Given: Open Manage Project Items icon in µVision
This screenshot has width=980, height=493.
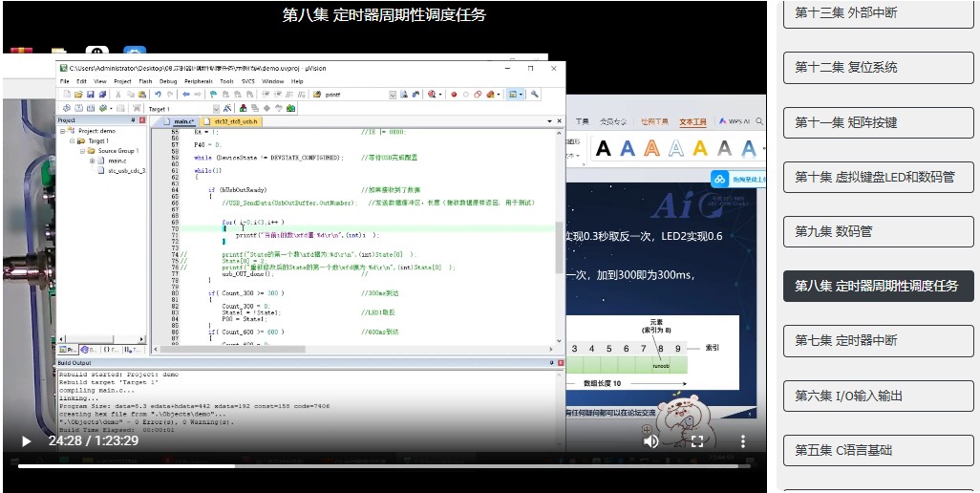Looking at the screenshot, I should pyautogui.click(x=244, y=109).
